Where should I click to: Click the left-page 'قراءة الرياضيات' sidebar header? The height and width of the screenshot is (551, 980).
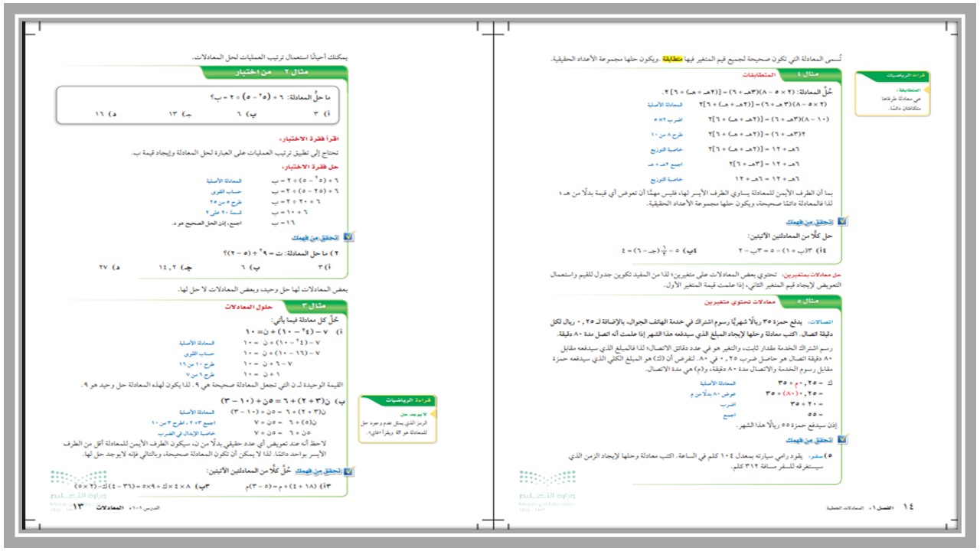click(398, 399)
